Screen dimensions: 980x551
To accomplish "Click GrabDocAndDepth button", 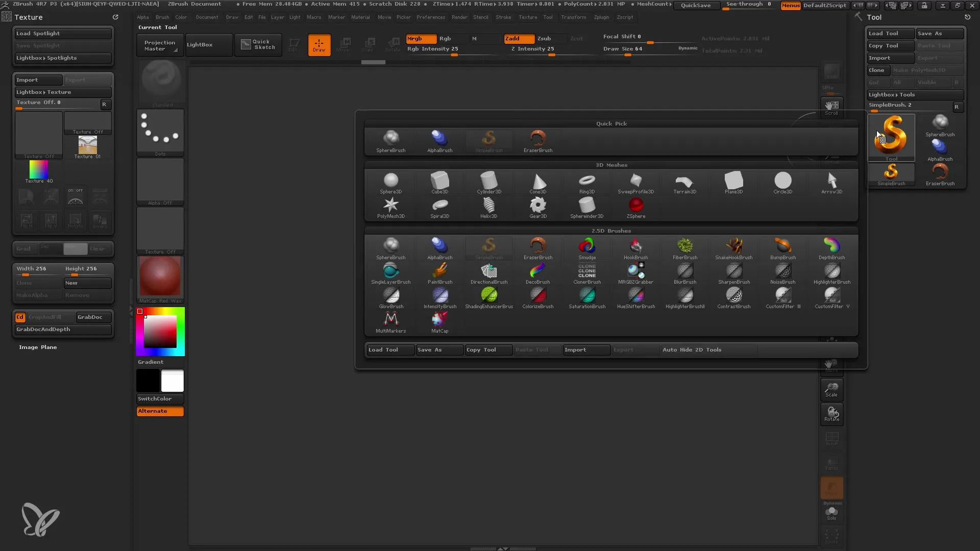I will (x=63, y=330).
